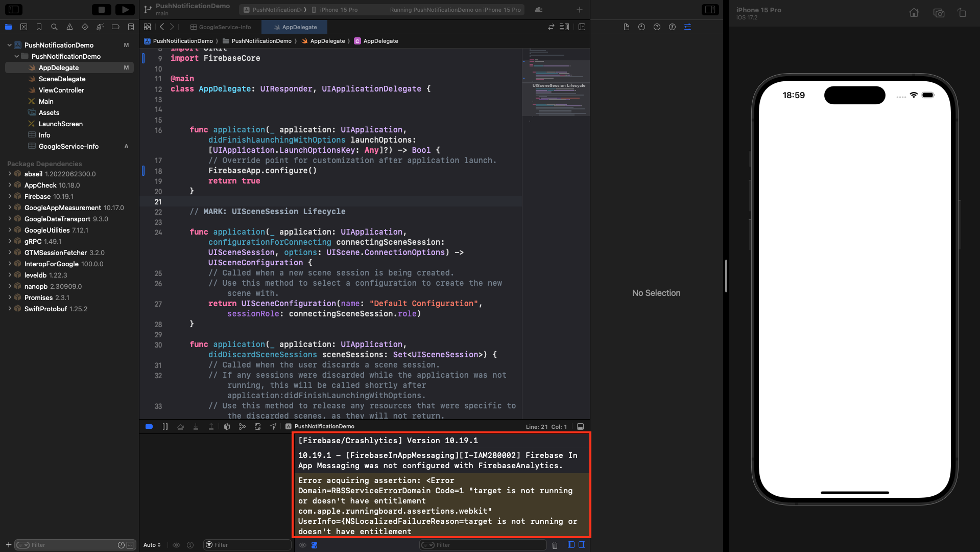The image size is (980, 552).
Task: Click Step Out in debug bar
Action: click(x=211, y=426)
